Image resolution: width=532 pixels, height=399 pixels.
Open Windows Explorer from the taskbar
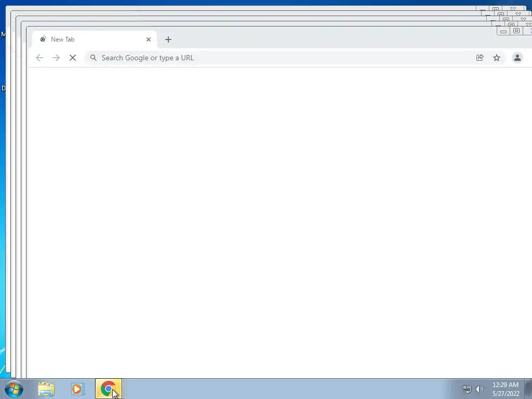[x=46, y=389]
